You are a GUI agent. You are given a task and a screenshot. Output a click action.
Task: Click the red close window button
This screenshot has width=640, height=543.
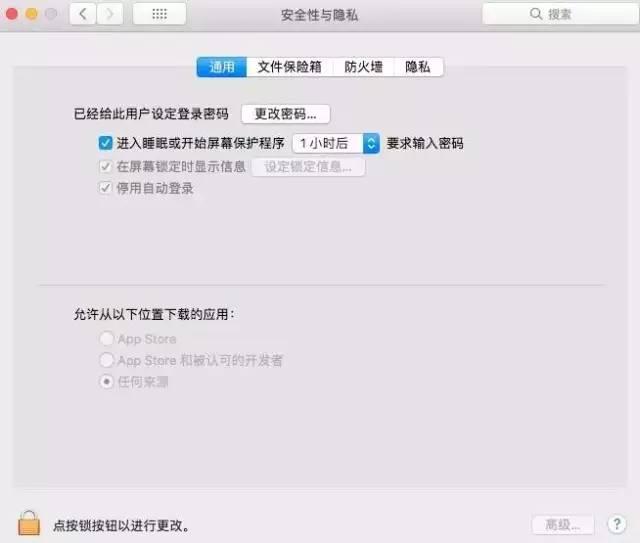(12, 14)
